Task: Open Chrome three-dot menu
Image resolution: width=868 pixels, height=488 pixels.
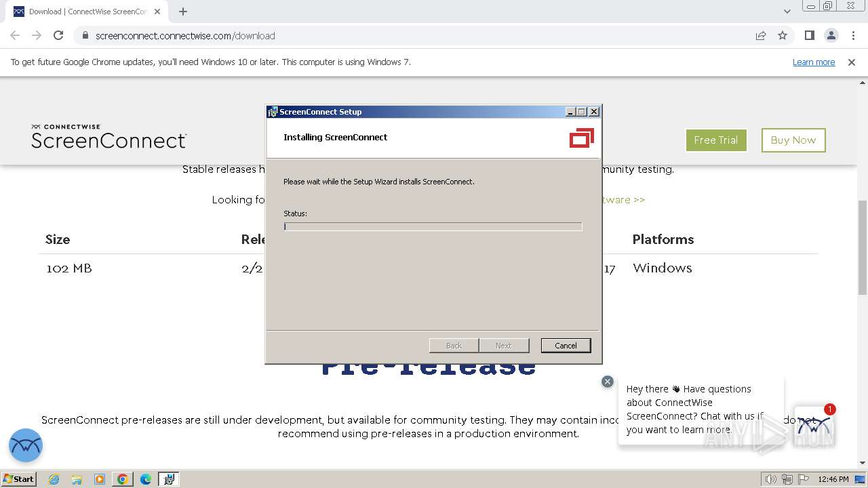Action: tap(852, 35)
